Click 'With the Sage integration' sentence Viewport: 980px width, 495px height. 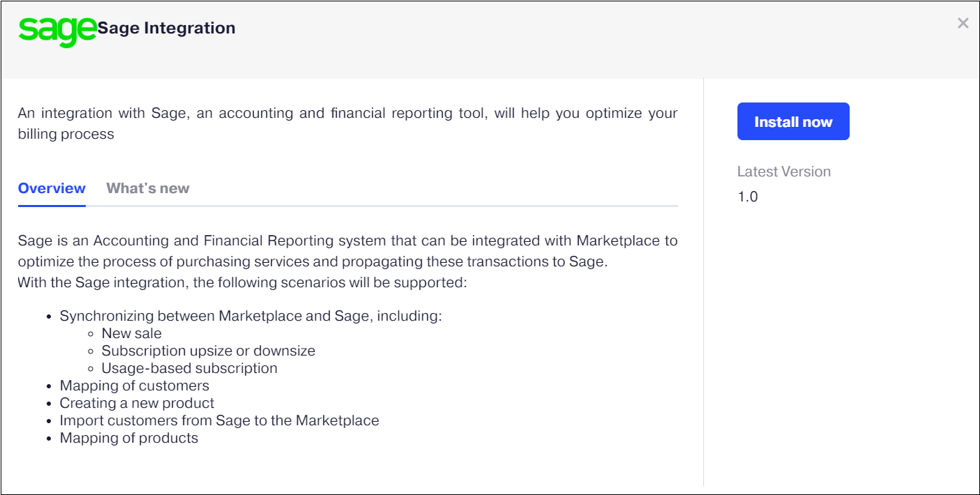(x=241, y=282)
